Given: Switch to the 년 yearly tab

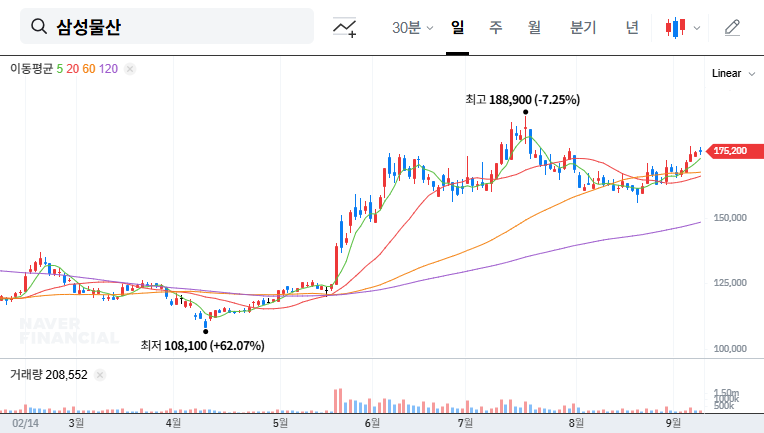Looking at the screenshot, I should (x=632, y=27).
